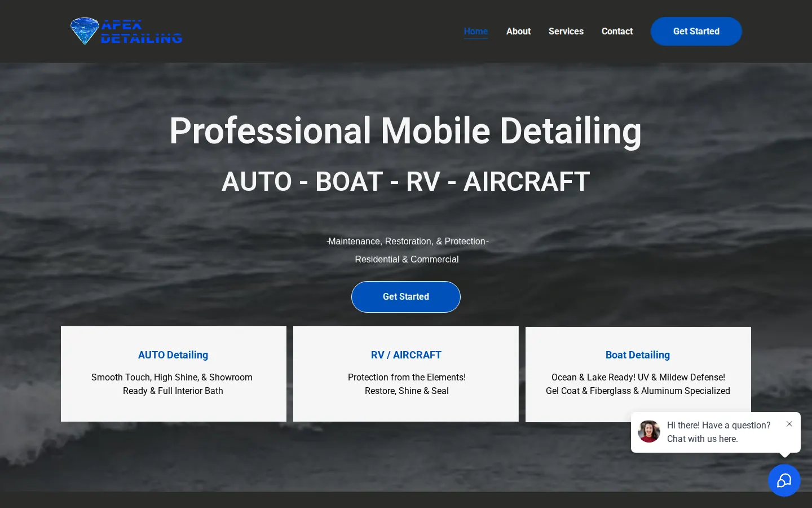Navigate to the Contact page
This screenshot has height=508, width=812.
[x=617, y=32]
